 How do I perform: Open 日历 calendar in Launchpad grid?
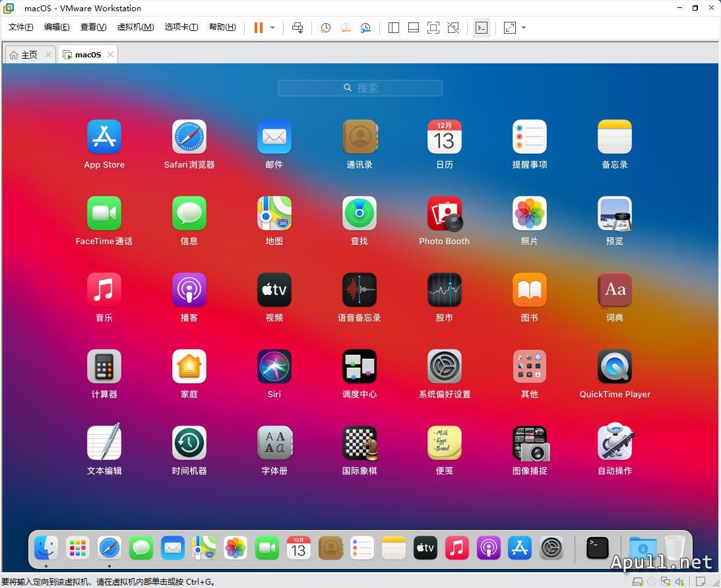tap(444, 137)
